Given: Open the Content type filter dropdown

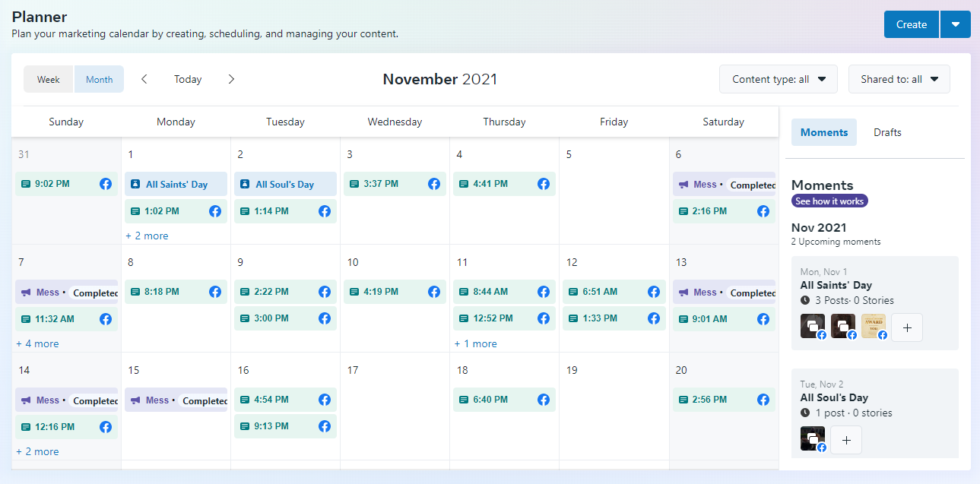Looking at the screenshot, I should point(778,79).
